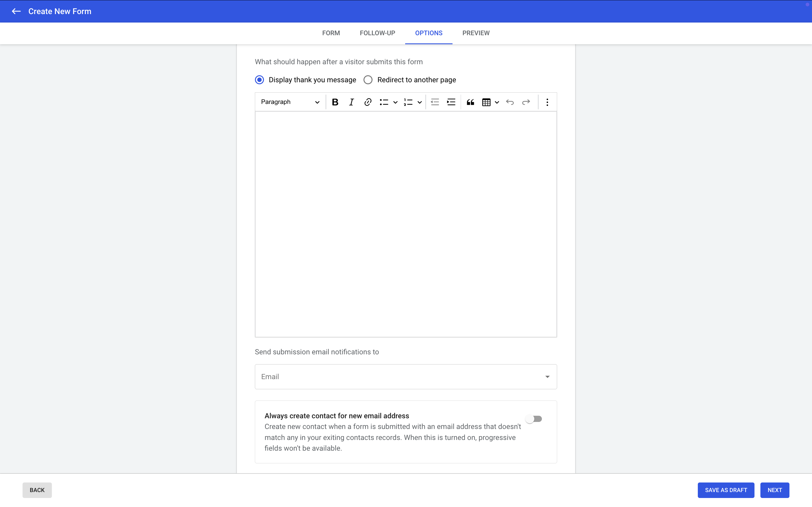This screenshot has height=507, width=812.
Task: Click inside the thank you message editor
Action: tap(406, 224)
